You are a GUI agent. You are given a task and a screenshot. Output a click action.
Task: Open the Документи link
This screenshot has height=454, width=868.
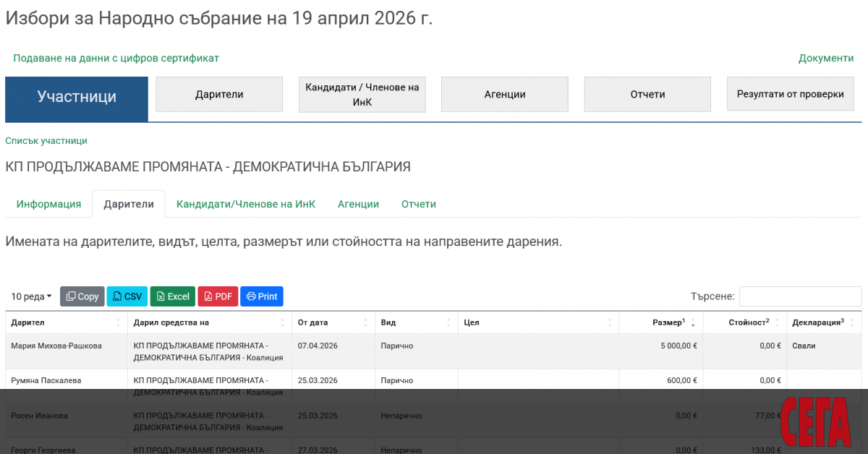coord(826,58)
